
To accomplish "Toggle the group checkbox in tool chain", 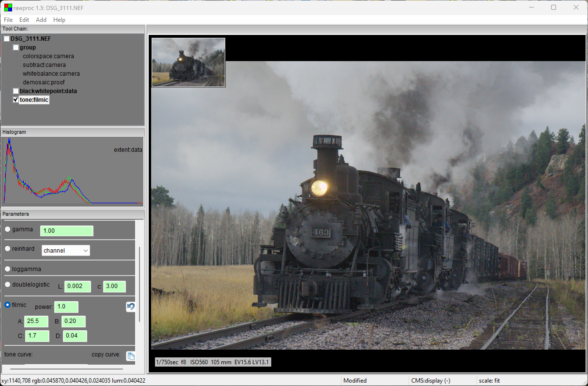I will 16,47.
